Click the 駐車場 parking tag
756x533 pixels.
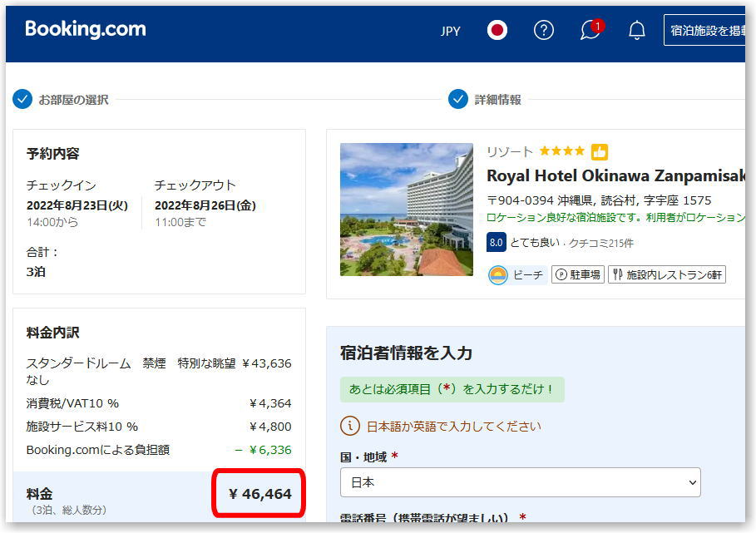[578, 274]
